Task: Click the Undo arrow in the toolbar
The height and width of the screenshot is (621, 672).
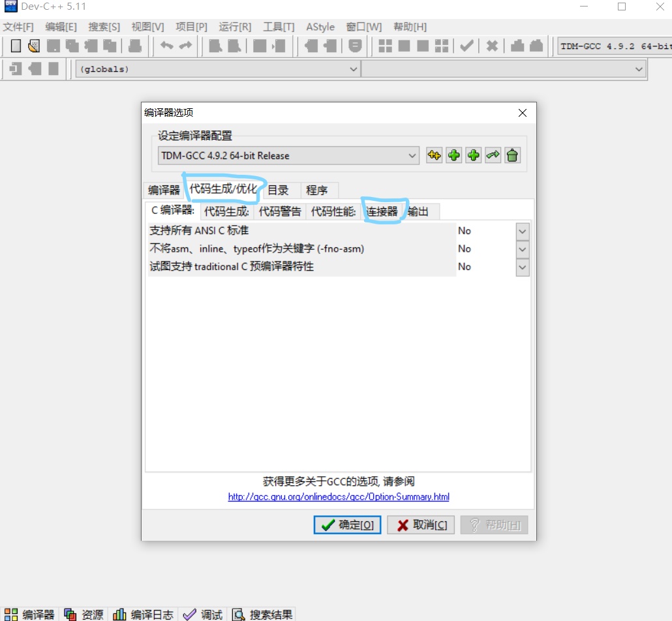Action: (x=167, y=46)
